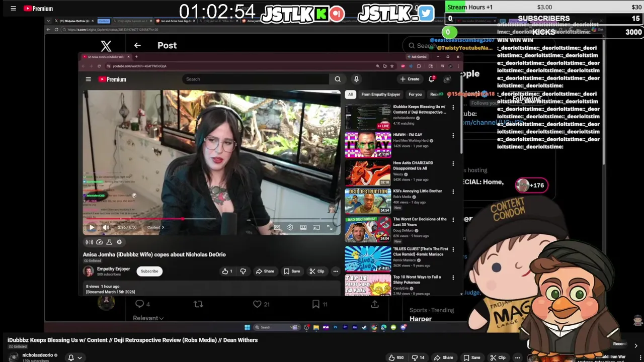Click the YouTube Premium logo in top-left corner
Screen dimensions: 644x362
(38, 9)
